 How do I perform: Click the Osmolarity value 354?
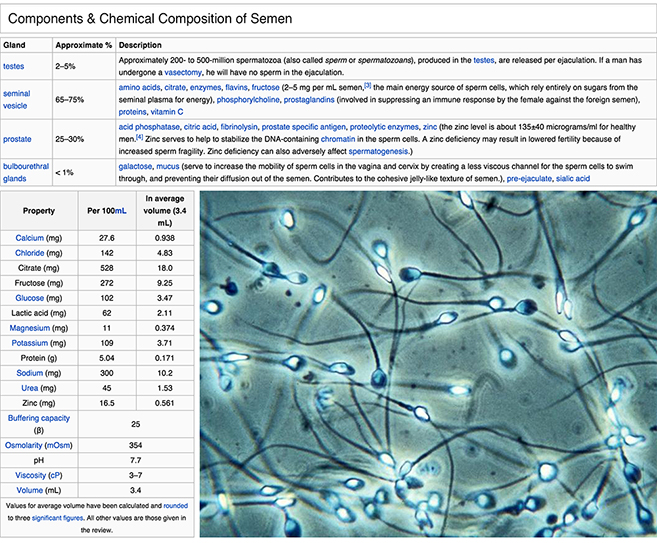(135, 445)
